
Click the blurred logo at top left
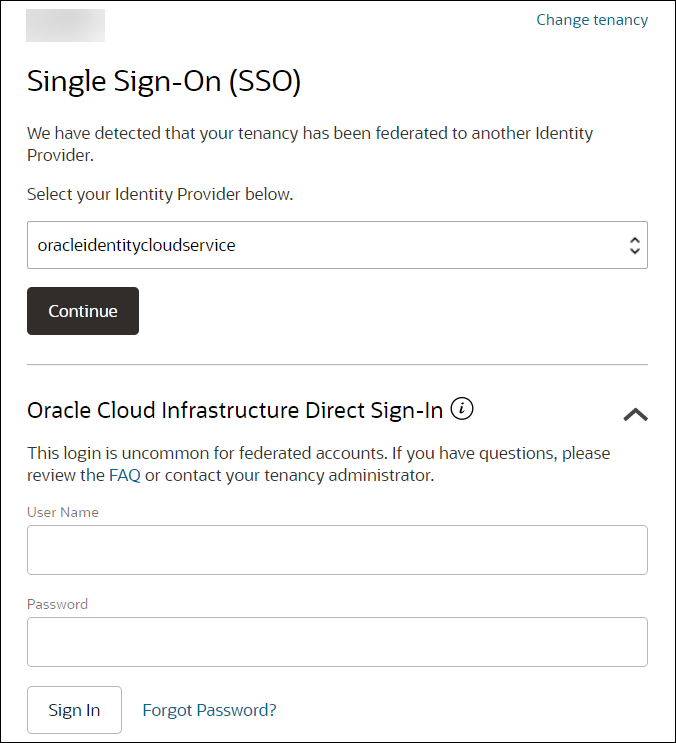[x=65, y=25]
